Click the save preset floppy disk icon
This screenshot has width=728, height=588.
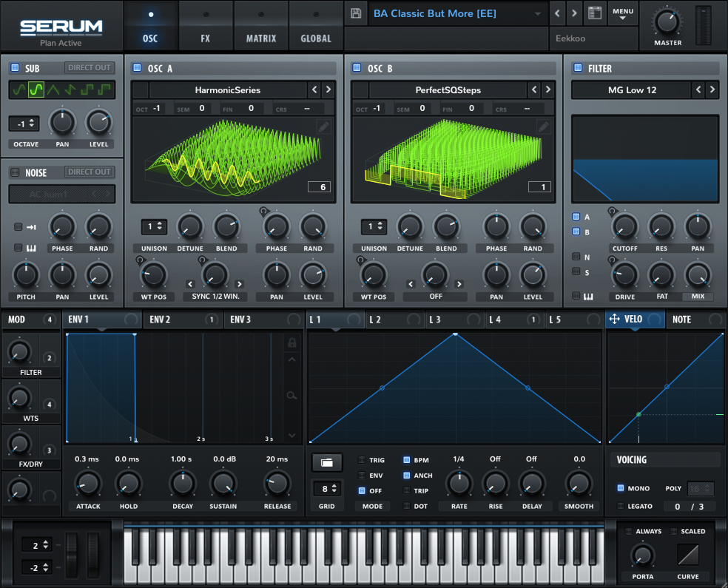(x=356, y=13)
